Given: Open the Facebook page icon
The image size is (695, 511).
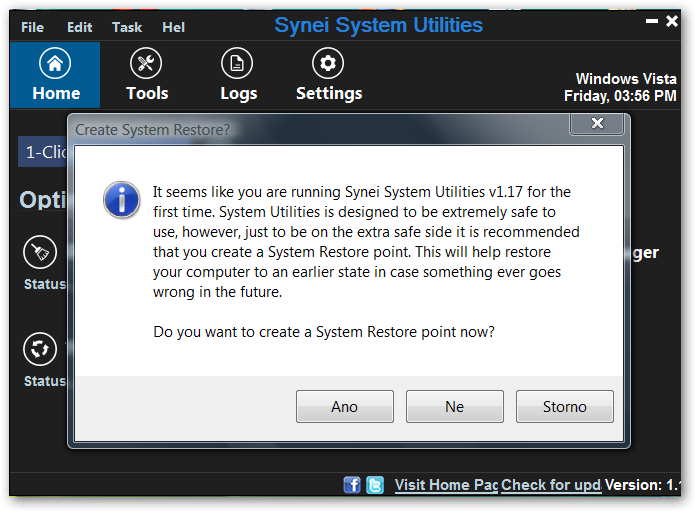Looking at the screenshot, I should 352,484.
